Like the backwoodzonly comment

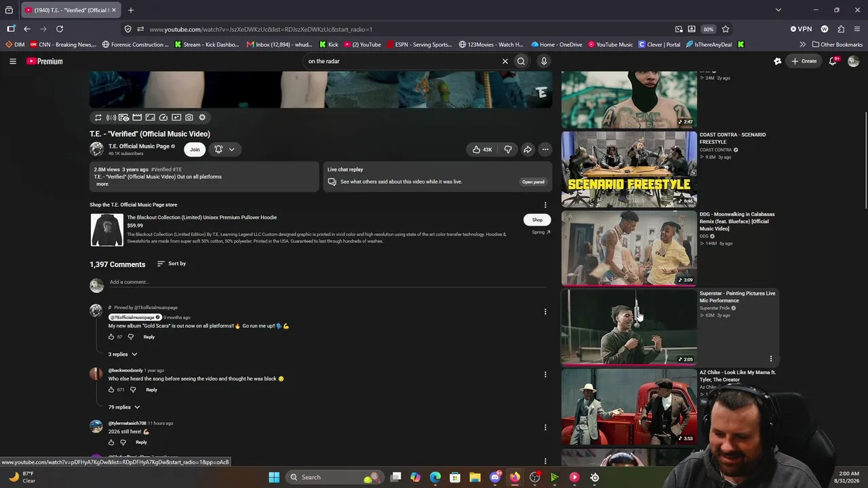click(x=111, y=390)
